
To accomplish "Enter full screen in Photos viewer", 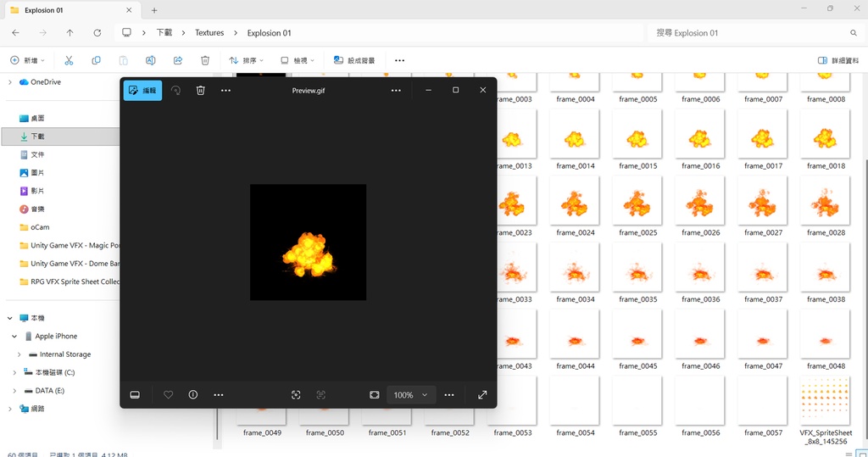I will (x=482, y=395).
